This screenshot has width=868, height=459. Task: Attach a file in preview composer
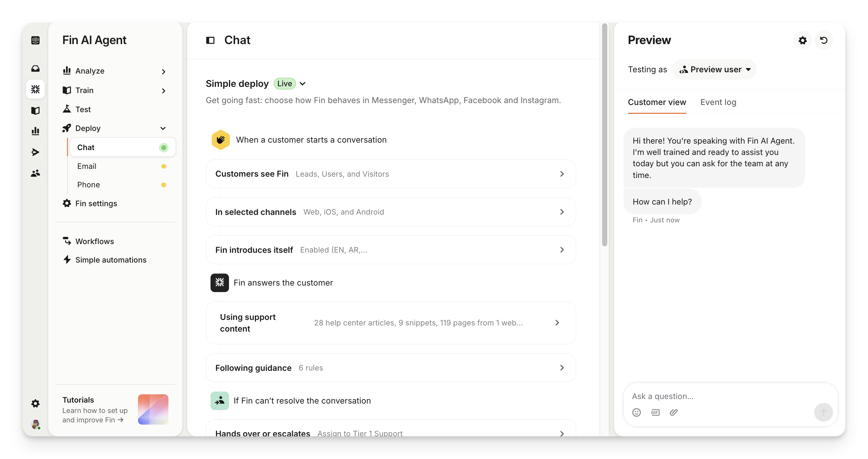click(x=674, y=412)
